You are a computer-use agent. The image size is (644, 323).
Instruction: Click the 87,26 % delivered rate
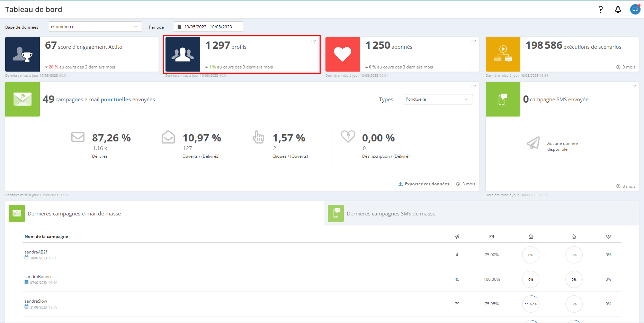pos(111,138)
